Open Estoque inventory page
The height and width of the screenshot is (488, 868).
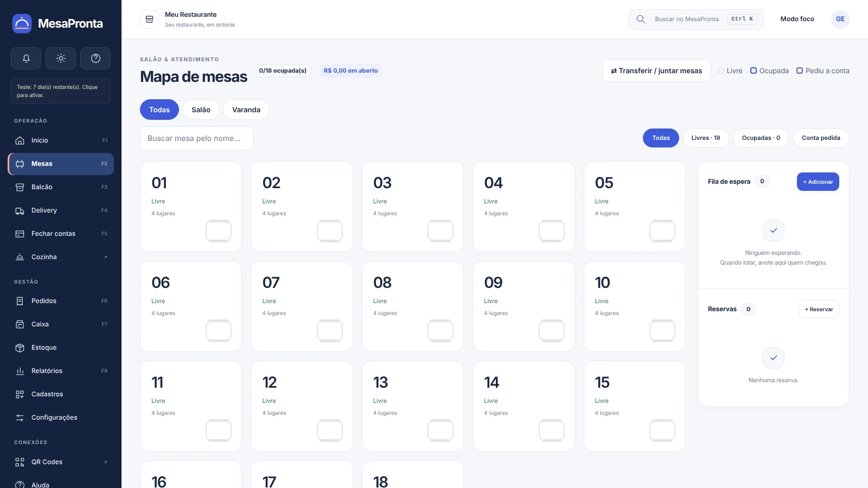[61, 348]
